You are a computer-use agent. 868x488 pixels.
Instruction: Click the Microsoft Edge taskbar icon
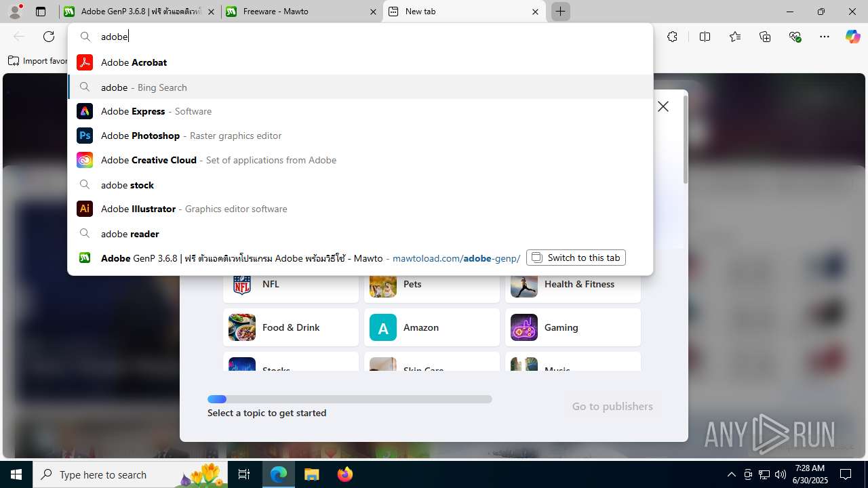tap(279, 474)
